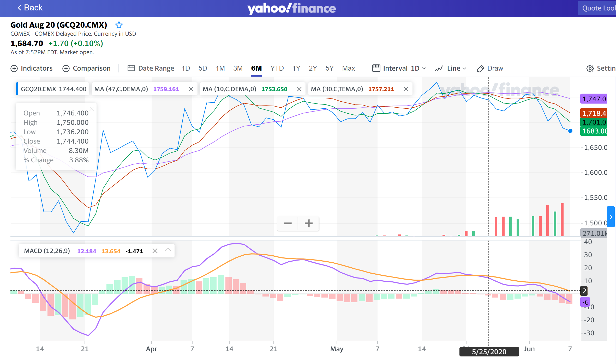616x364 pixels.
Task: Select the Draw pencil tool
Action: pyautogui.click(x=481, y=69)
